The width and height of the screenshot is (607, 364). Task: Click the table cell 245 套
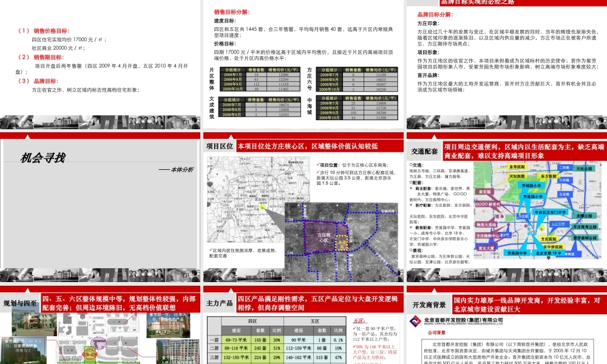[x=260, y=348]
